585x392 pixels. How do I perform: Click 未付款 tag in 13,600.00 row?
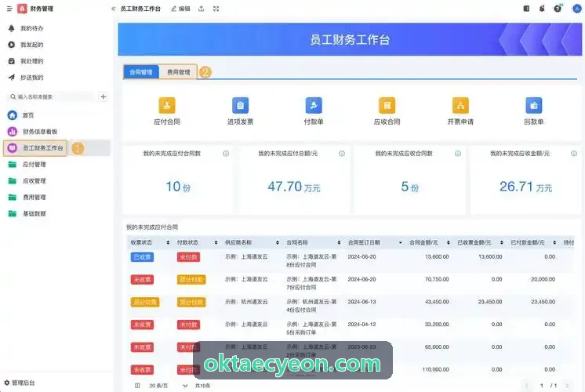pyautogui.click(x=188, y=257)
